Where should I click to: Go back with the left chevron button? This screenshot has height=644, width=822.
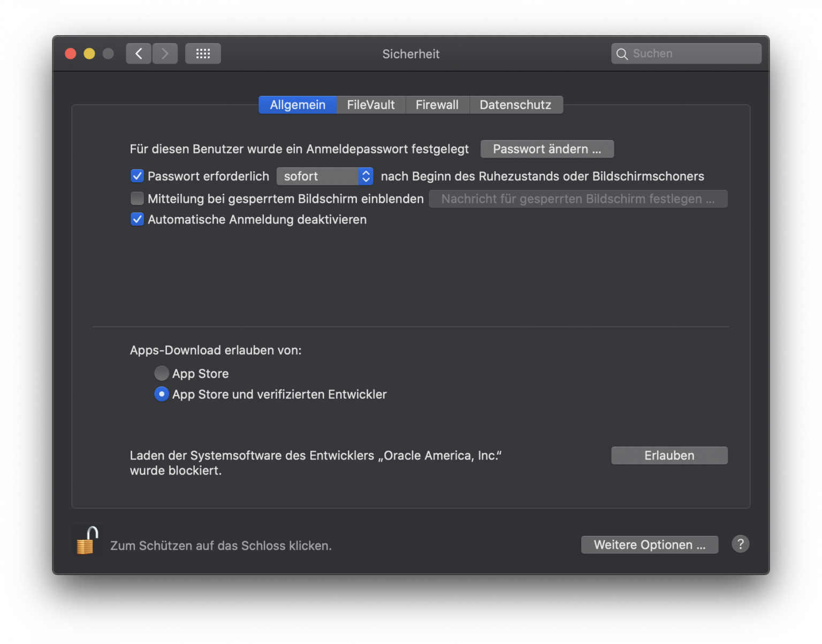[x=139, y=53]
